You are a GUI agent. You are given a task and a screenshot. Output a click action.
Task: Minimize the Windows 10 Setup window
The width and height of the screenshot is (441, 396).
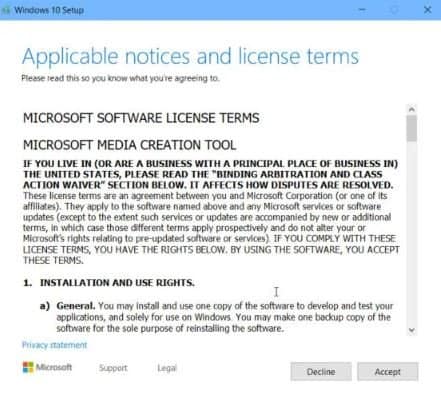pos(362,10)
